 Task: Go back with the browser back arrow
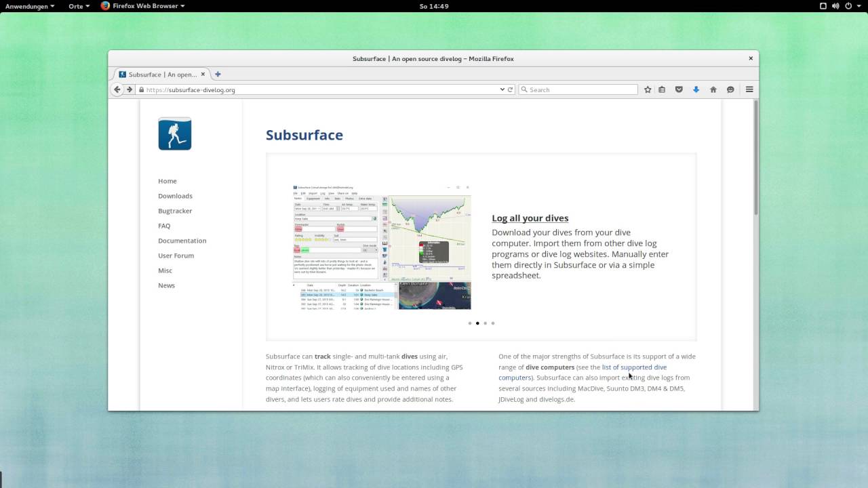pos(117,89)
